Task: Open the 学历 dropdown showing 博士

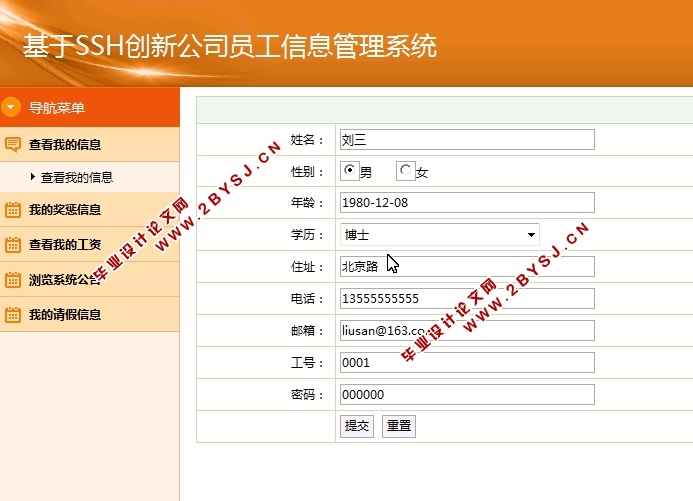Action: pos(439,235)
